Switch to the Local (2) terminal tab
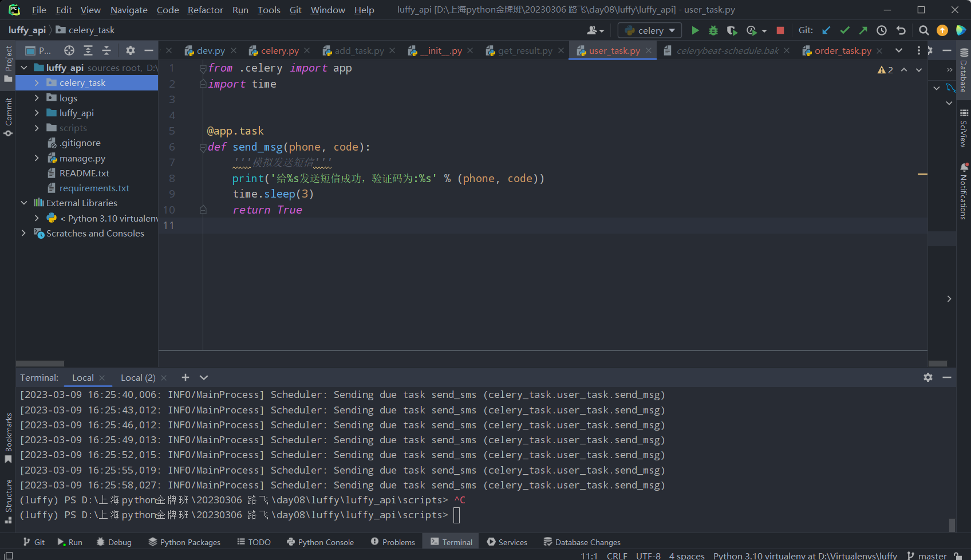Viewport: 971px width, 560px height. coord(138,377)
